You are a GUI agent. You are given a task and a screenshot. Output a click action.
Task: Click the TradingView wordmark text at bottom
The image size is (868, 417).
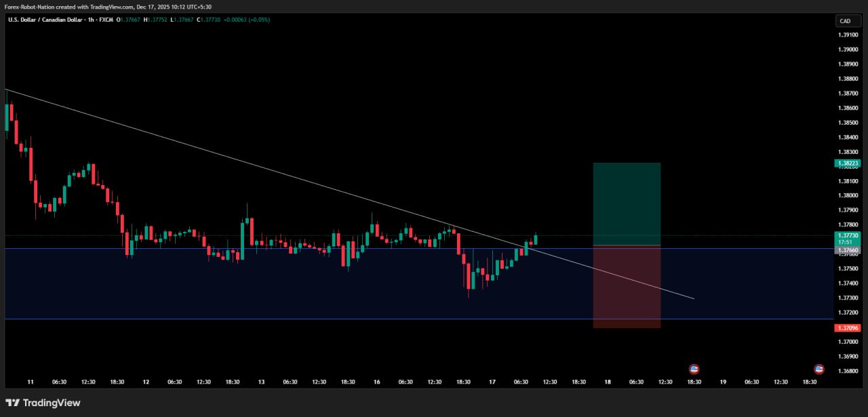point(52,403)
